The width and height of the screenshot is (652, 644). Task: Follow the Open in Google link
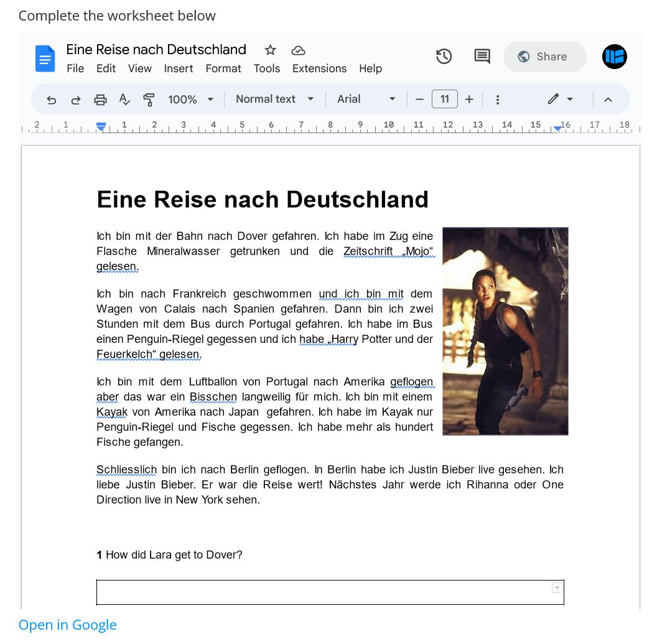coord(67,625)
